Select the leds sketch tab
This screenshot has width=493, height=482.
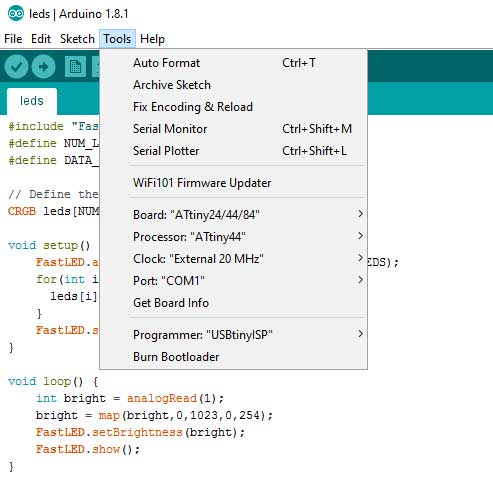[32, 101]
